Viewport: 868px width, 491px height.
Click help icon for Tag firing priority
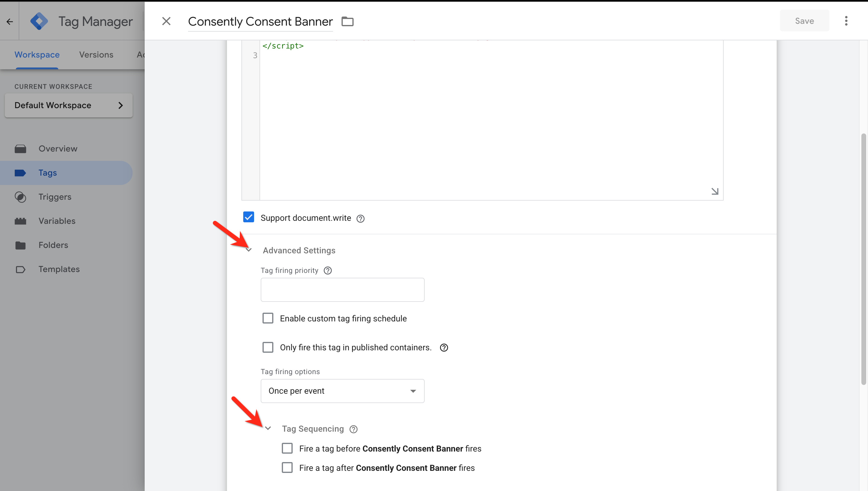pos(328,271)
